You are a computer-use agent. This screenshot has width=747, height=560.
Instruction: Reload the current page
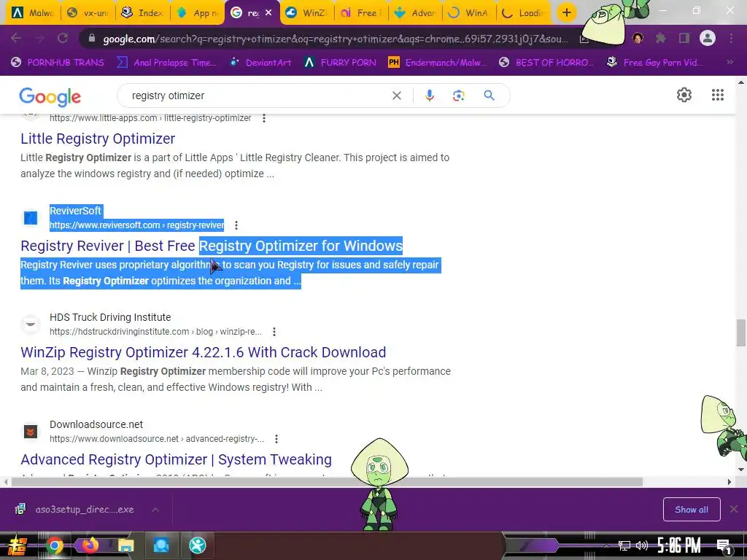tap(63, 38)
